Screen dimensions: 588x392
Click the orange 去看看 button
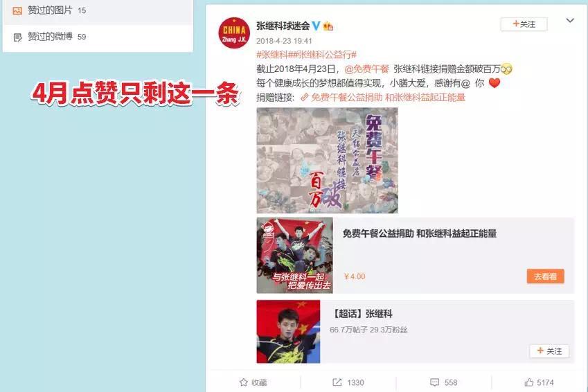(545, 276)
